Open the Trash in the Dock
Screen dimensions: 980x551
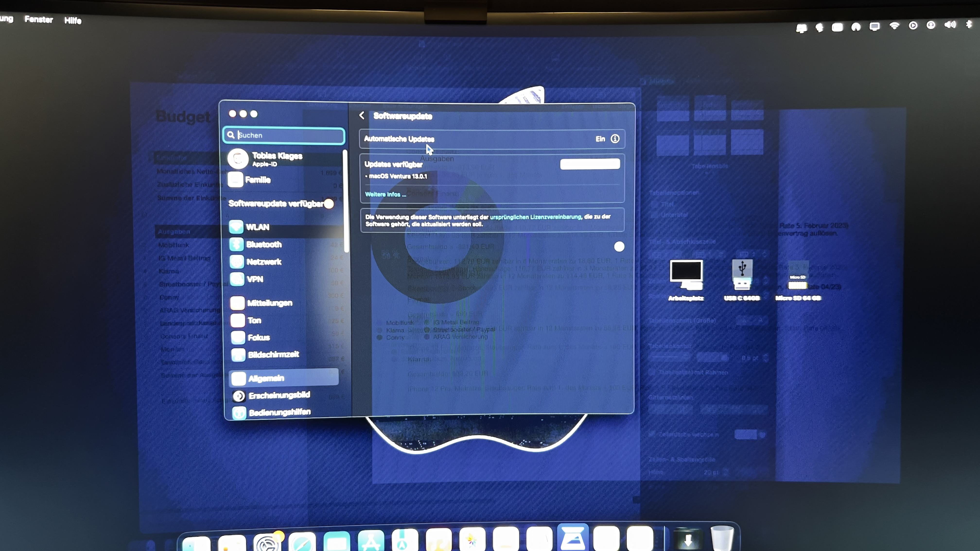tap(722, 538)
